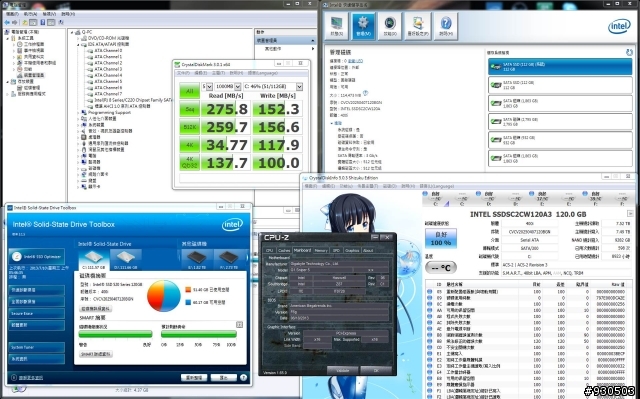Viewport: 640px width, 399px height.
Task: Select the D:\ 111.66 GB SSD drive icon
Action: point(126,259)
